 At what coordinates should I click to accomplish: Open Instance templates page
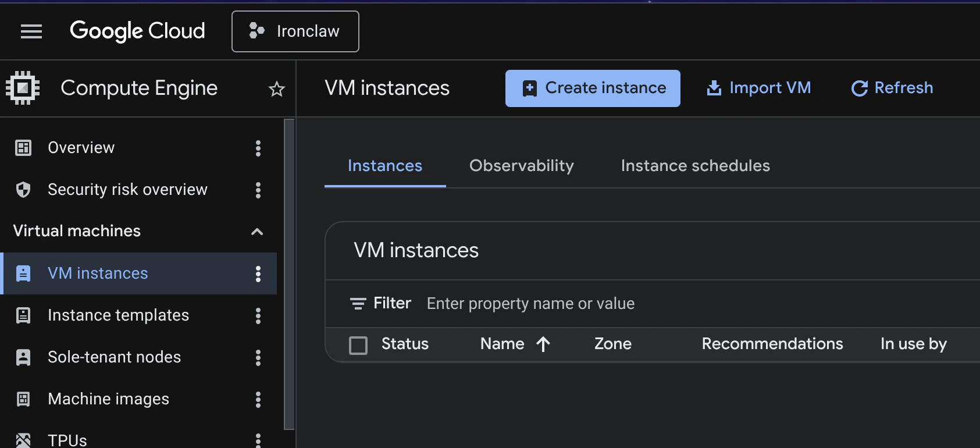pos(118,315)
